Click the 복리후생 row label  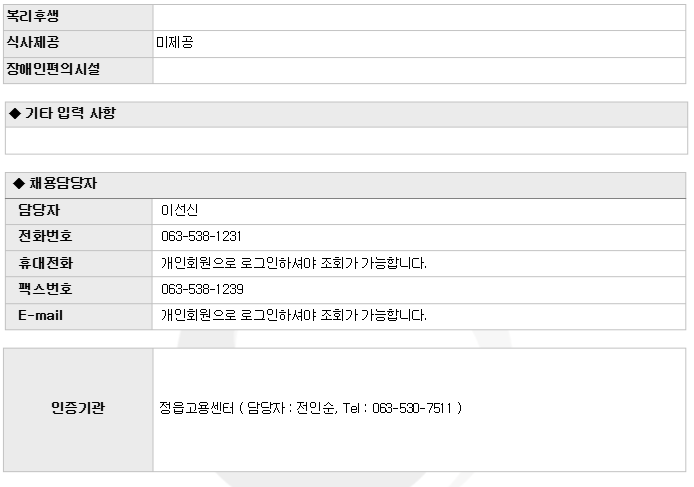[78, 17]
